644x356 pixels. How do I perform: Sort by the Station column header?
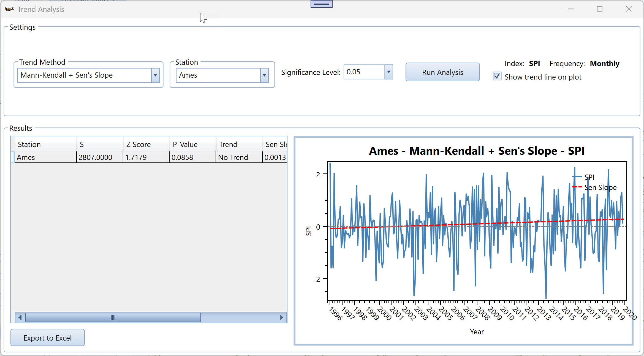(x=45, y=144)
